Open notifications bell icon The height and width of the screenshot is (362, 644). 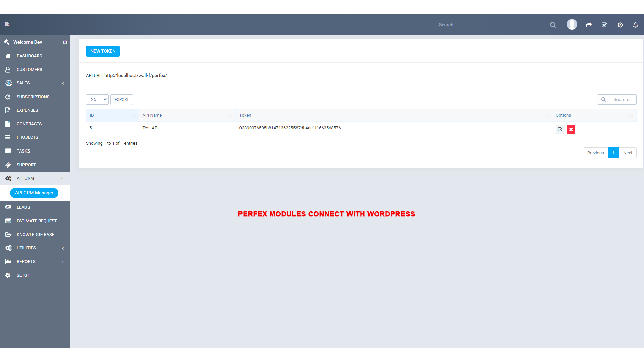(635, 25)
